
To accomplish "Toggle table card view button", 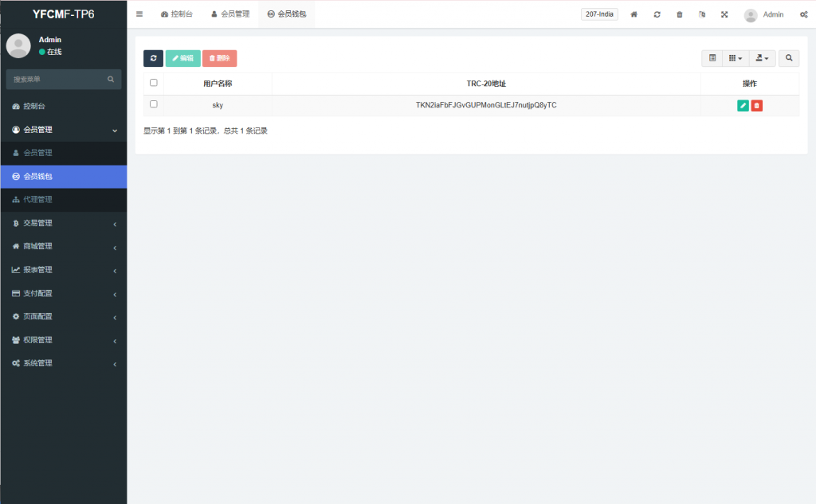I will click(712, 58).
